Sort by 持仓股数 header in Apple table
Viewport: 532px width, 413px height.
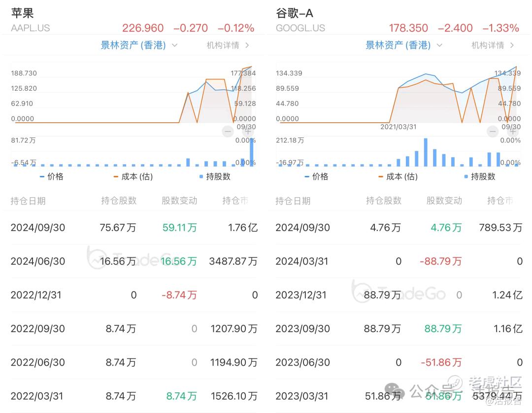click(x=119, y=201)
